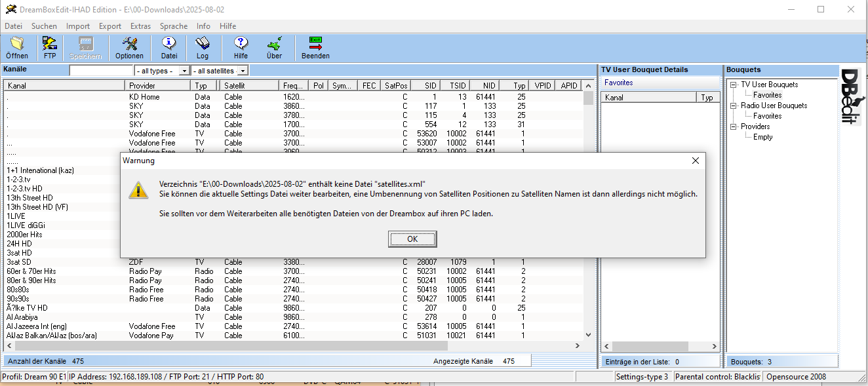Select the "13th Street HD (VF)" channel row
The image size is (868, 386).
pyautogui.click(x=294, y=207)
